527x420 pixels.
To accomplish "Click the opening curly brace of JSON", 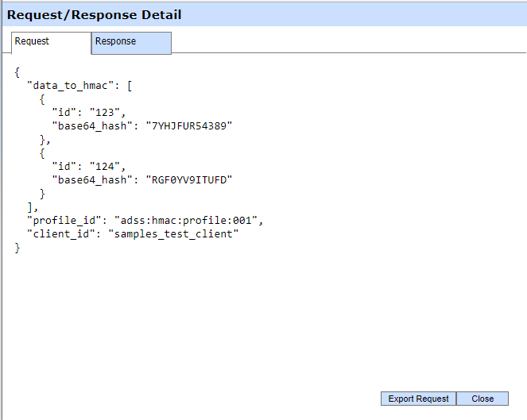I will tap(17, 71).
